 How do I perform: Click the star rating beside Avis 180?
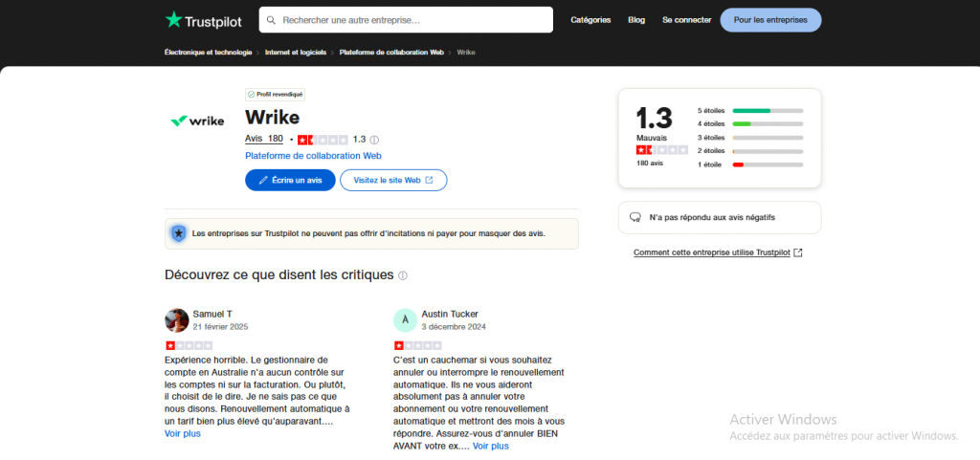click(x=323, y=140)
